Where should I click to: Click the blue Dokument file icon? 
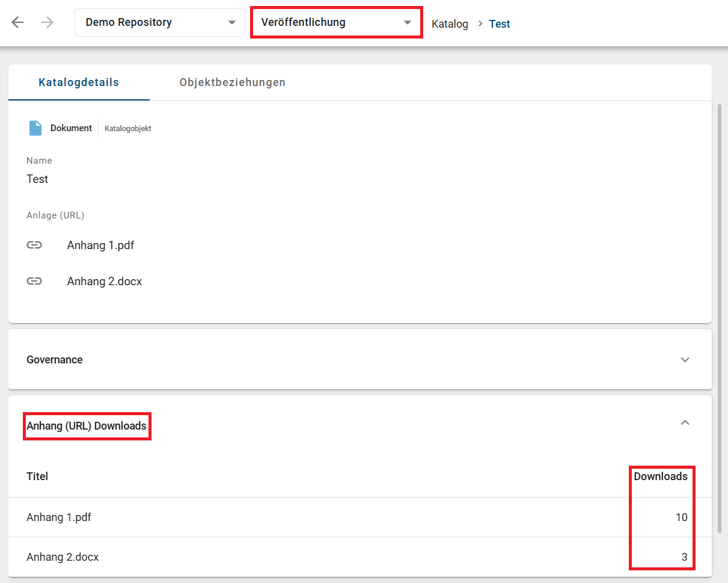click(35, 128)
